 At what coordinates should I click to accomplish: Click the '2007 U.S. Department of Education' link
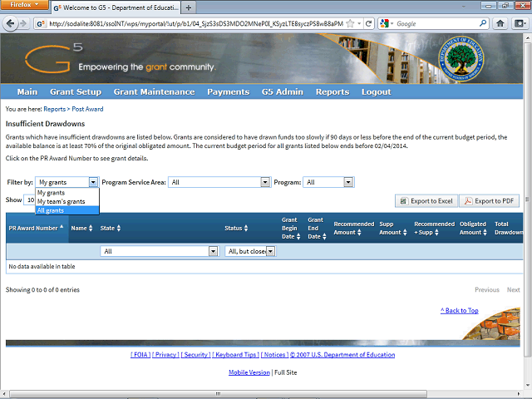(x=342, y=355)
